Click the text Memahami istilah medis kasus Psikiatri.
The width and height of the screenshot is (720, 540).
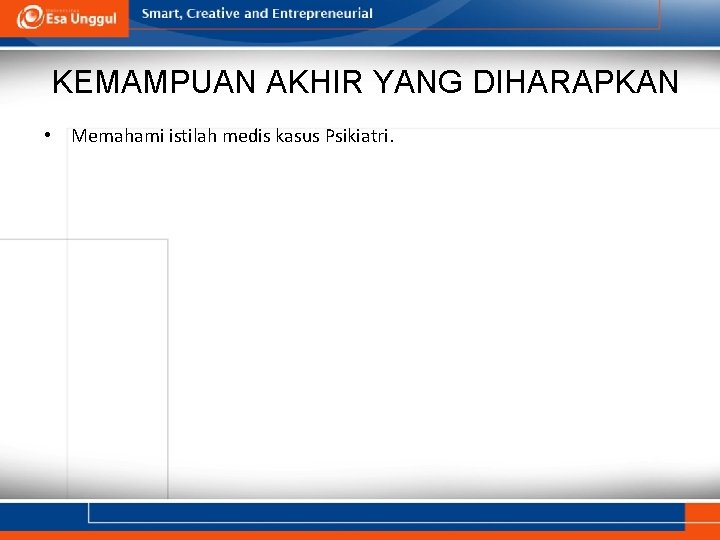(x=232, y=136)
